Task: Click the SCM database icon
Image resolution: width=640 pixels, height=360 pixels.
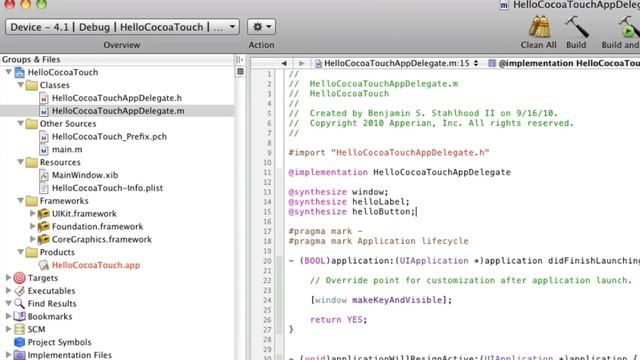Action: (x=19, y=329)
